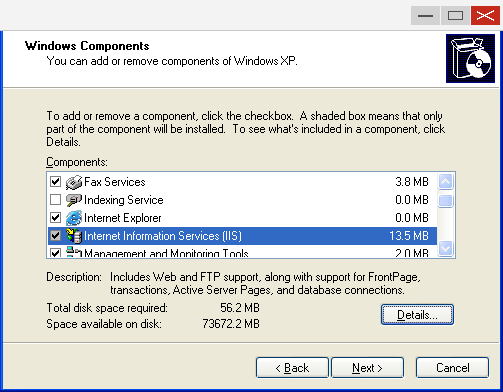The image size is (503, 392).
Task: Check the Indexing Service checkbox
Action: click(x=55, y=200)
